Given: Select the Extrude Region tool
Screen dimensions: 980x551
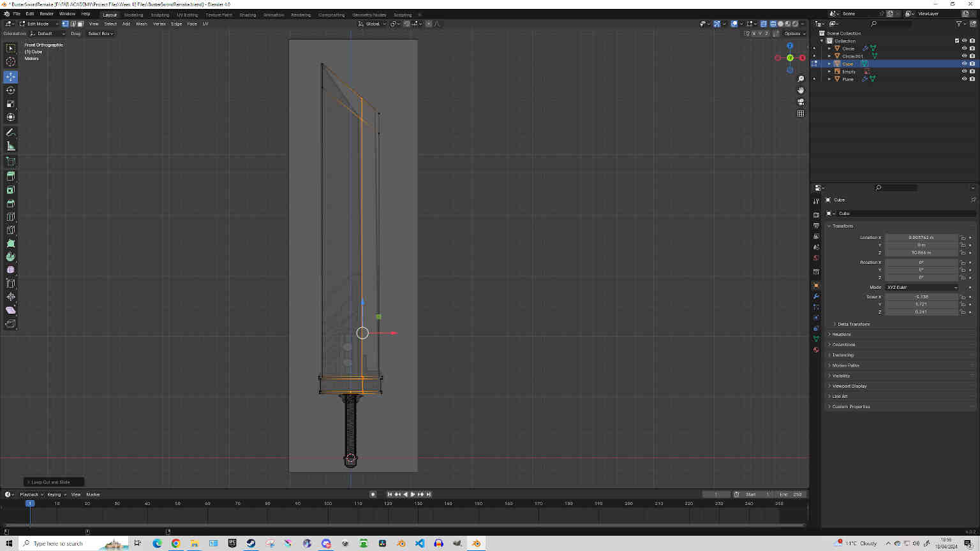Looking at the screenshot, I should pos(11,176).
